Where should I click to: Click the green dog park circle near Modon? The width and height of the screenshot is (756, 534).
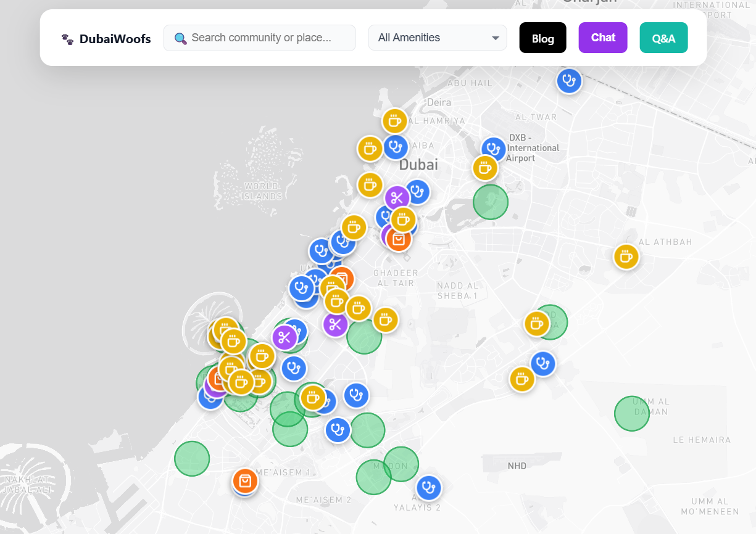click(x=401, y=464)
